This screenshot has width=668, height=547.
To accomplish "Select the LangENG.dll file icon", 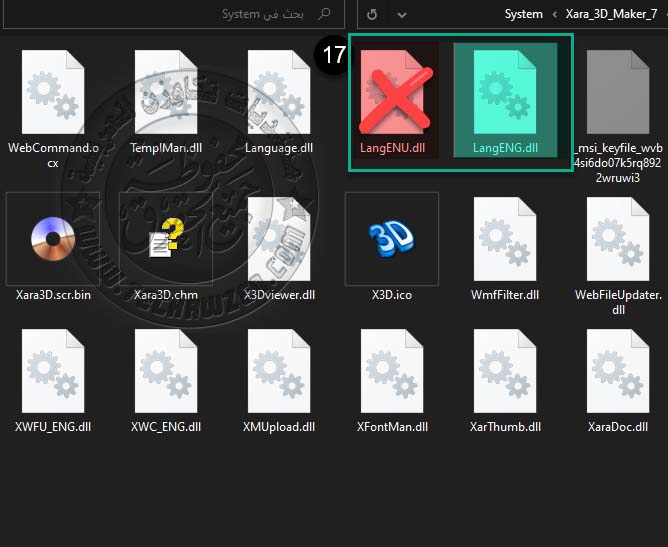I will point(505,92).
